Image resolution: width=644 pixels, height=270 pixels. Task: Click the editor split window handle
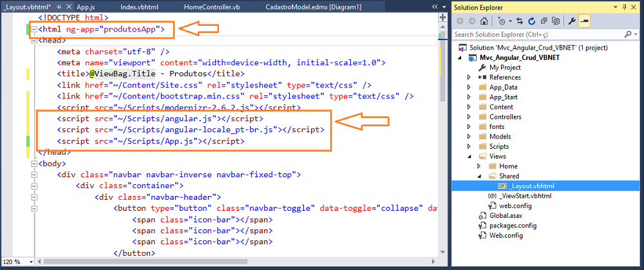pyautogui.click(x=443, y=17)
